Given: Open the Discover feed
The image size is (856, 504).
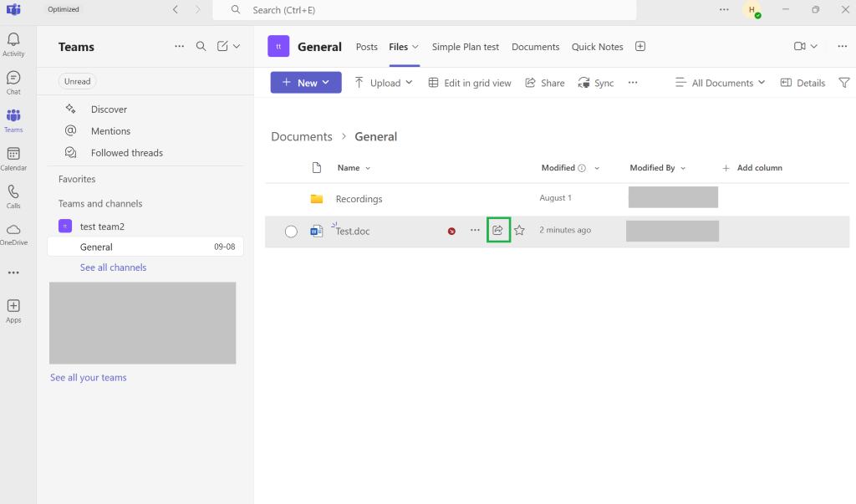Looking at the screenshot, I should [x=109, y=109].
